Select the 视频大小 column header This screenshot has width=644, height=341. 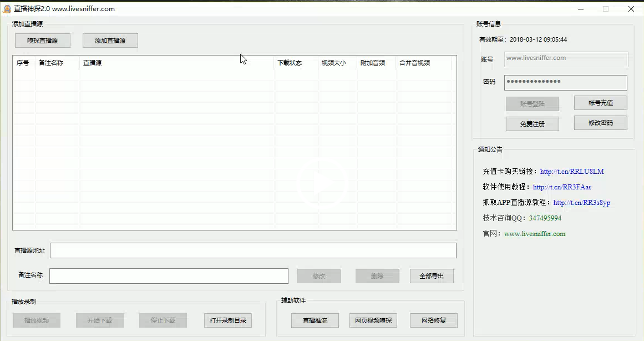coord(338,63)
